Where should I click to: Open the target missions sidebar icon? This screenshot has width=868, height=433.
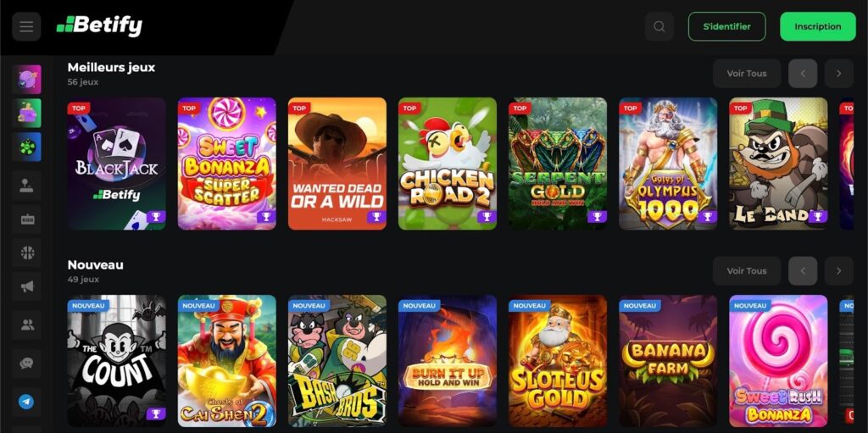(x=26, y=79)
